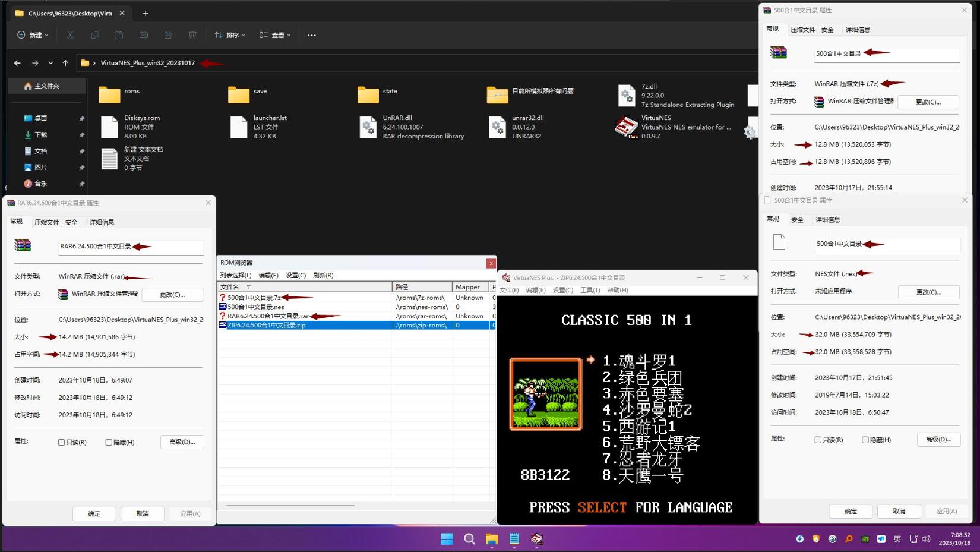
Task: Open 文件(F) menu in VirtuaNES Plus
Action: [509, 290]
